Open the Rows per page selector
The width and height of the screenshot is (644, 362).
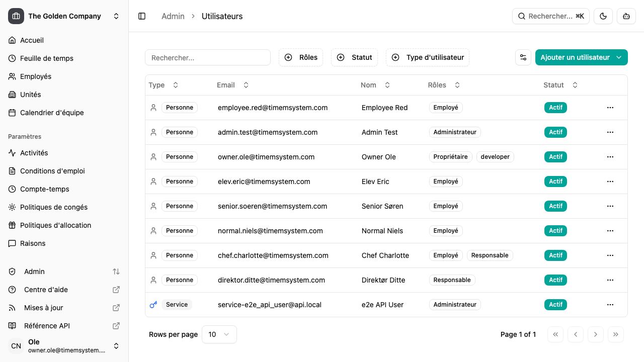point(219,334)
